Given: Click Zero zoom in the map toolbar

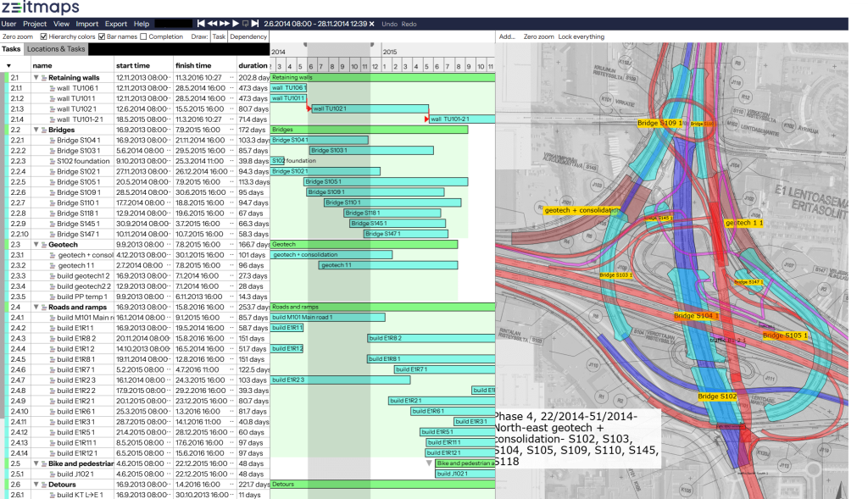Looking at the screenshot, I should [538, 36].
